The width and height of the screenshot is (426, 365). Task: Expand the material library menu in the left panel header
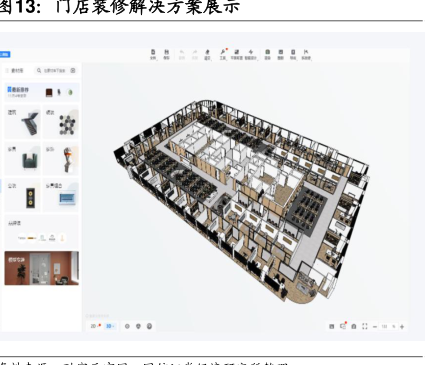point(15,70)
